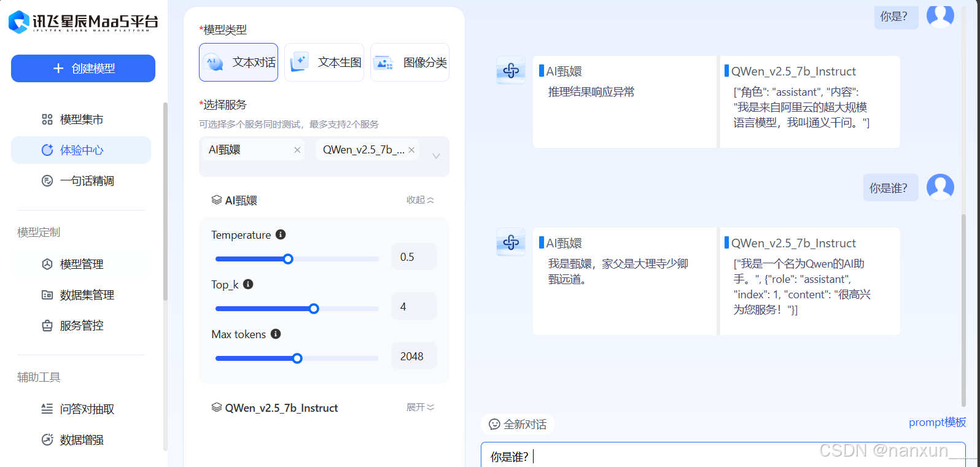Click the AI甄嬛 layers icon
This screenshot has height=467, width=980.
pos(217,200)
